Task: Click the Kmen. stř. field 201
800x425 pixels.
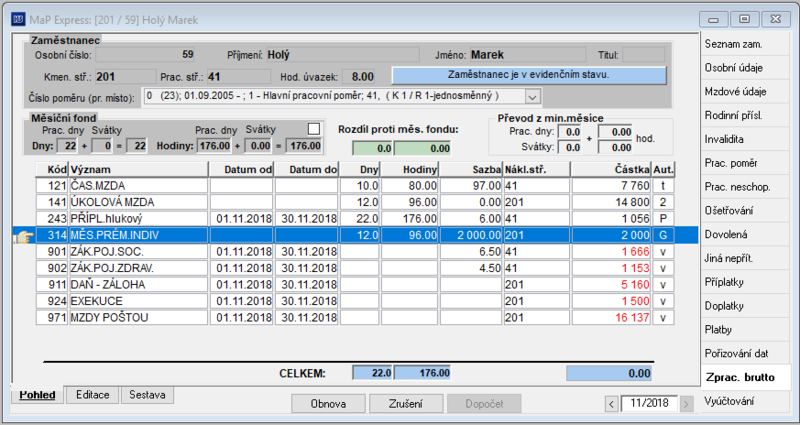Action: coord(126,77)
